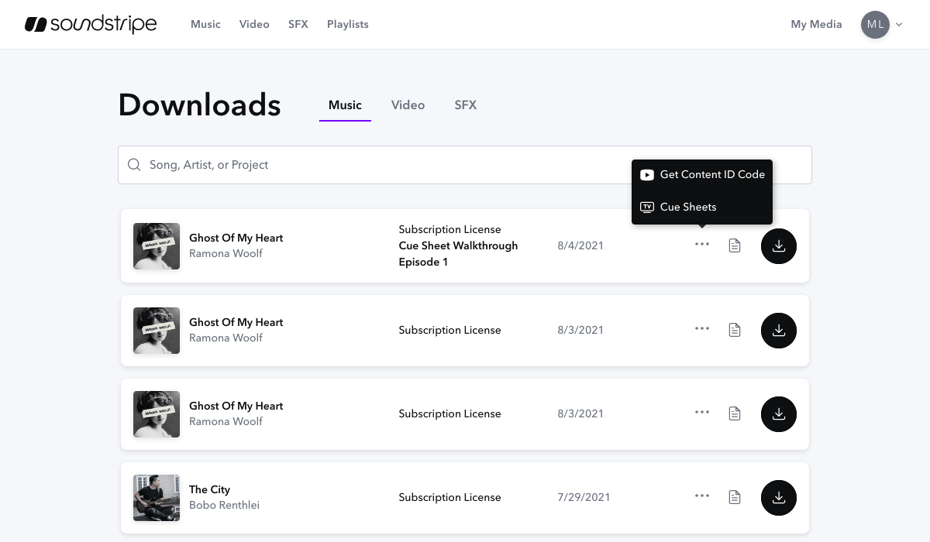930x542 pixels.
Task: Download the 8/4/2021 Ghost Of My Heart track
Action: click(x=778, y=246)
